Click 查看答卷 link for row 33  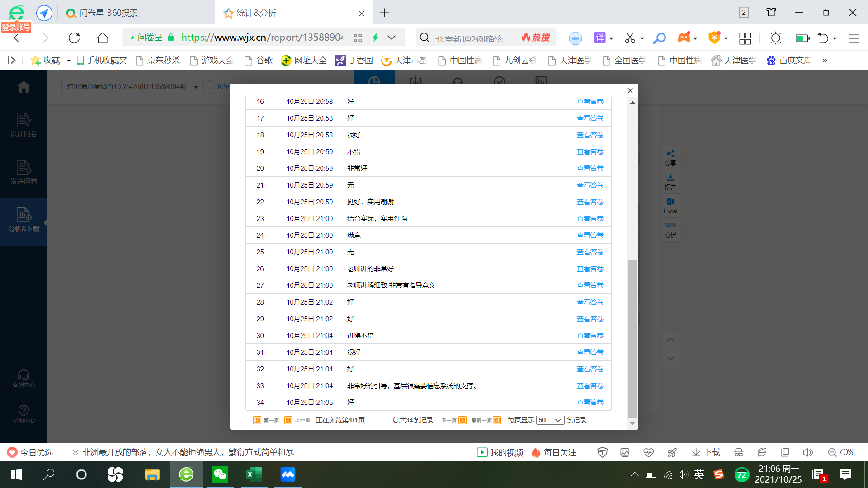coord(590,386)
